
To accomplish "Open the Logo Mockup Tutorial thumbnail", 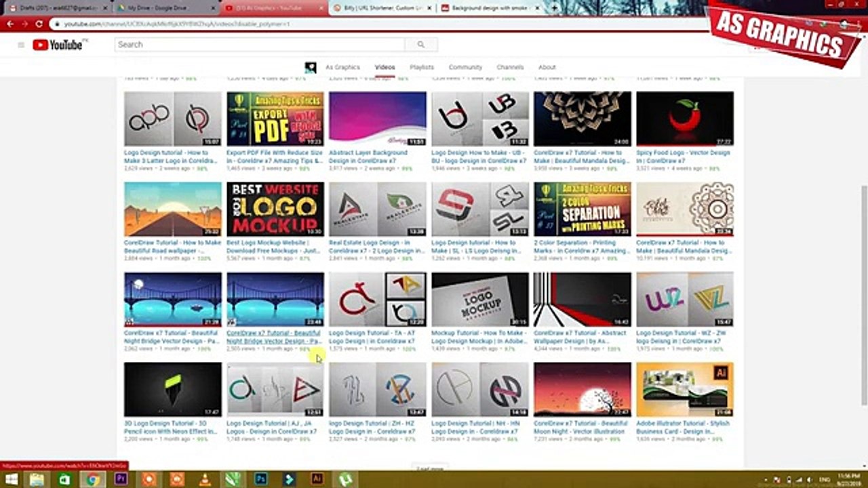I will pyautogui.click(x=480, y=300).
